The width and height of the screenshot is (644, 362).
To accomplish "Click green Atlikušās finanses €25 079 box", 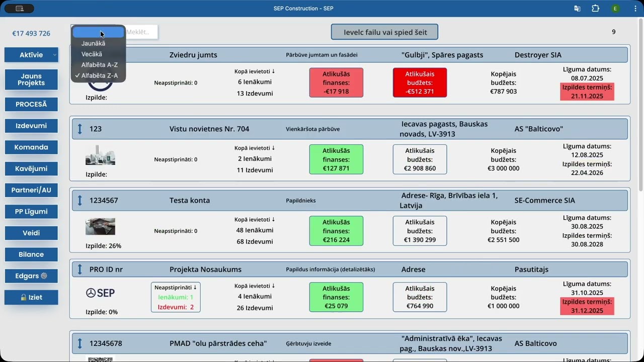I will click(x=336, y=297).
